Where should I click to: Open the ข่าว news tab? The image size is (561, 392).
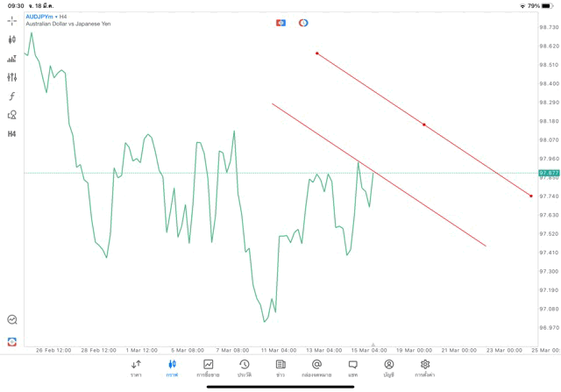coord(280,368)
